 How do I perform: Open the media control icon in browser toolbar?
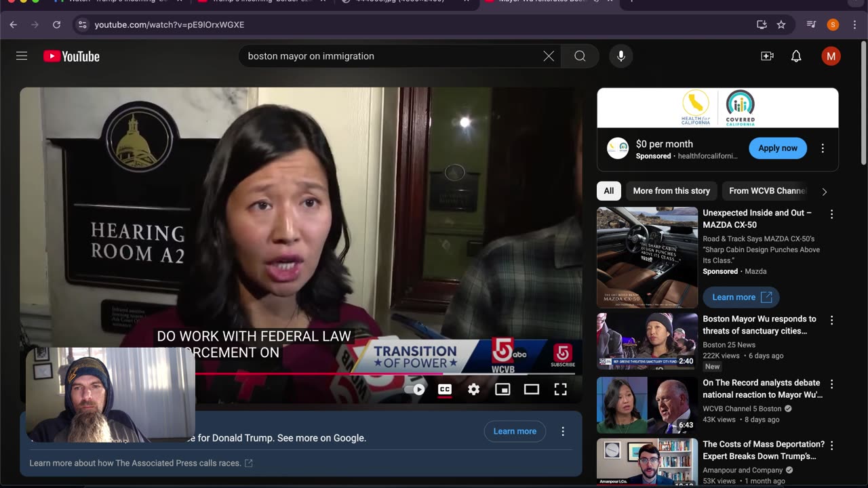(x=811, y=24)
